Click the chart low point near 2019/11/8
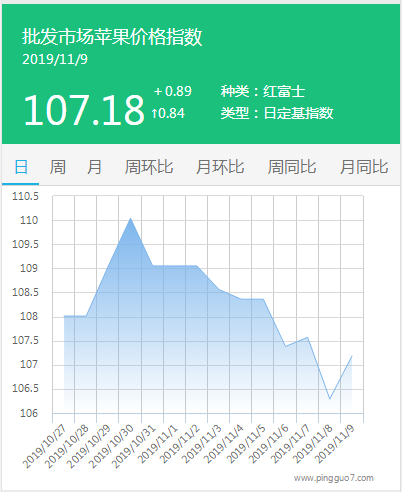This screenshot has height=492, width=402. point(329,398)
